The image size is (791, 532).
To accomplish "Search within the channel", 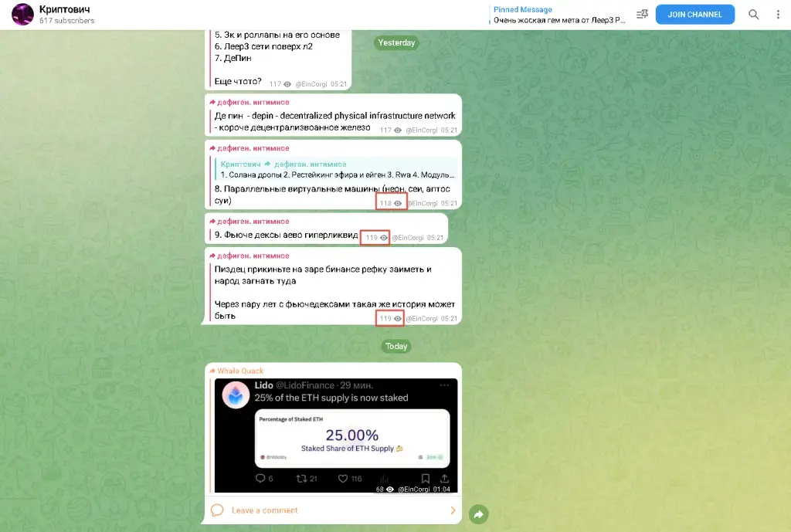I will 753,15.
